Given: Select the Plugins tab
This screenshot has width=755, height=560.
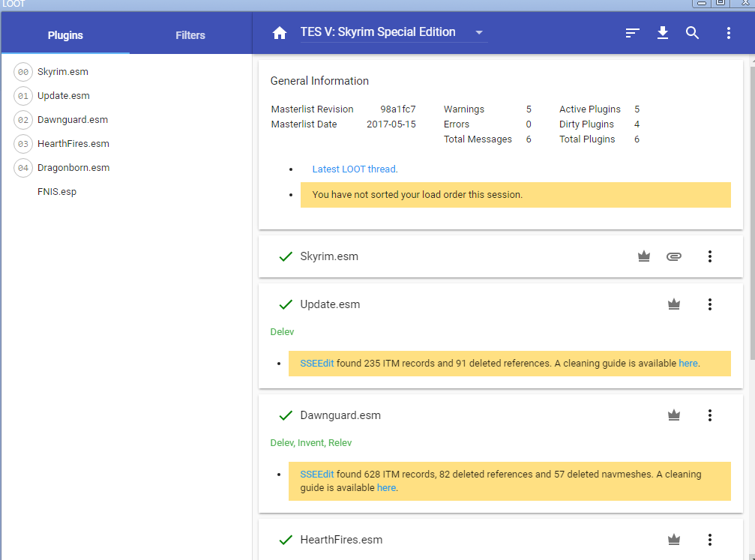Looking at the screenshot, I should click(x=65, y=35).
